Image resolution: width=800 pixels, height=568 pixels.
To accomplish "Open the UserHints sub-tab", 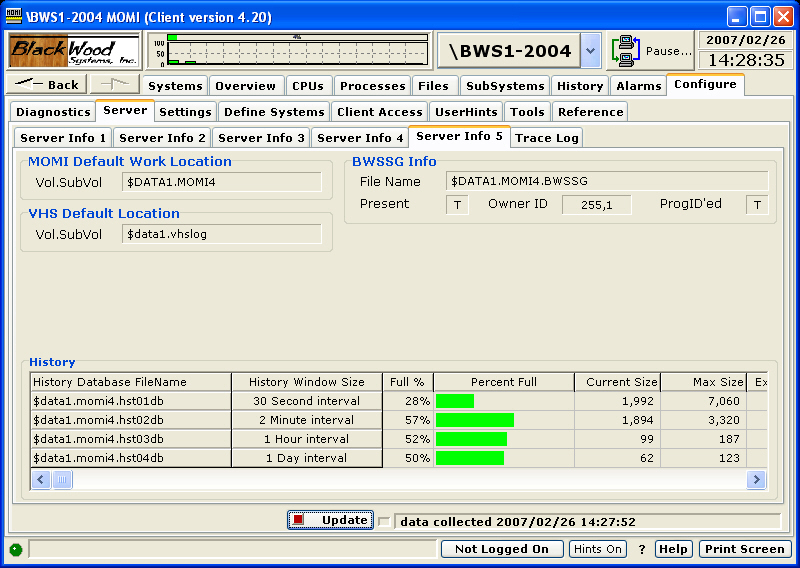I will [466, 112].
